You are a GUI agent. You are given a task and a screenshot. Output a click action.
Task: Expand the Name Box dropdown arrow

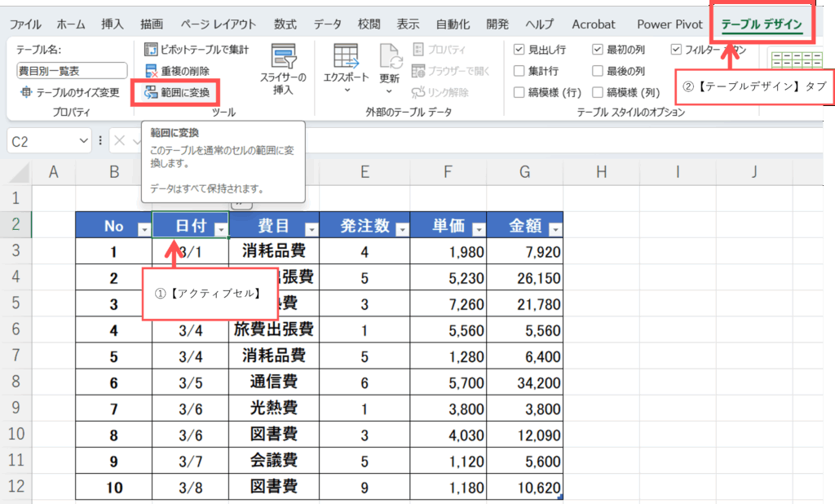click(x=85, y=141)
